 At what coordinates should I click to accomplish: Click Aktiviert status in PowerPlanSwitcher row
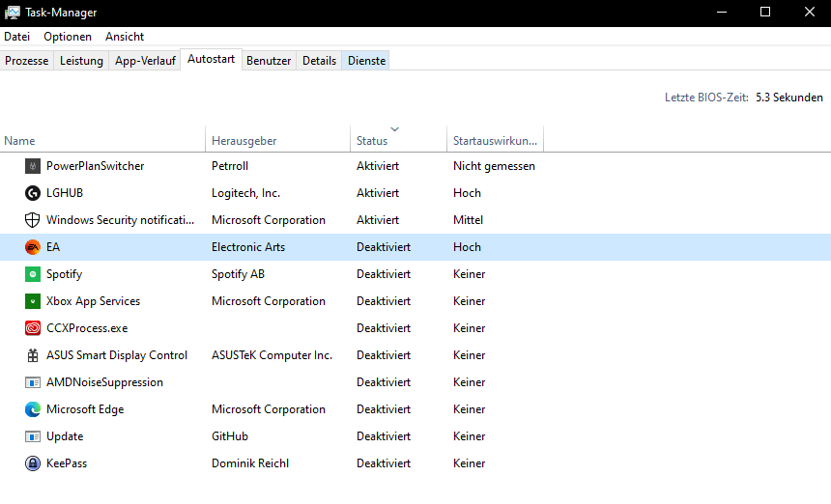point(378,166)
